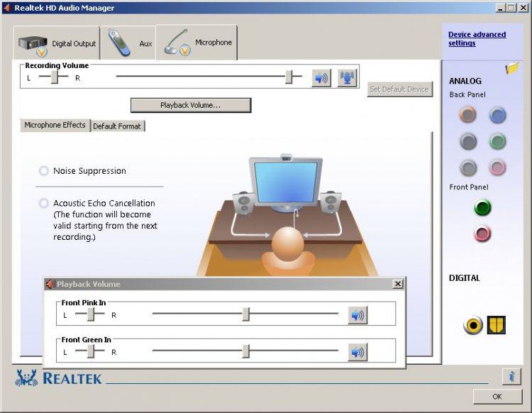Enable Noise Suppression
The width and height of the screenshot is (532, 413).
[x=44, y=171]
